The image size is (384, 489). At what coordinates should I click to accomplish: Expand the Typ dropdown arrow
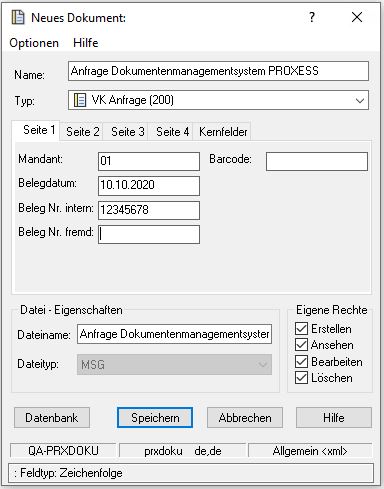pos(360,100)
